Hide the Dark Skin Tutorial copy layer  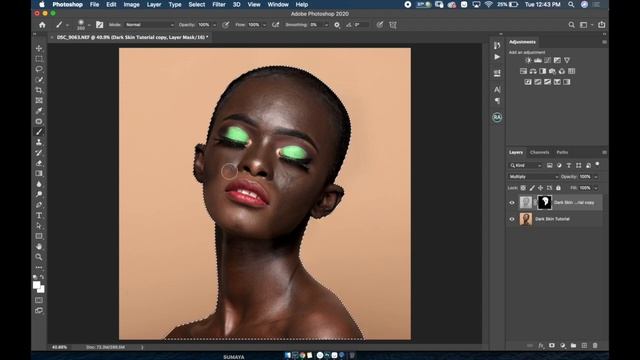click(x=512, y=202)
